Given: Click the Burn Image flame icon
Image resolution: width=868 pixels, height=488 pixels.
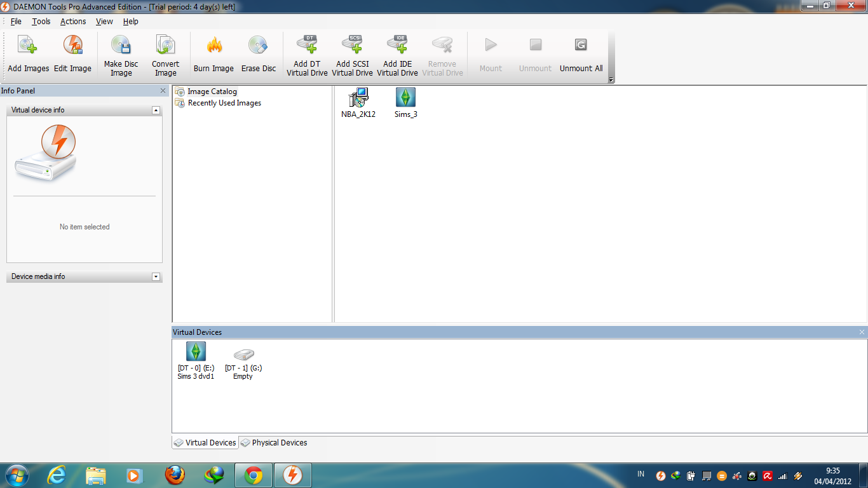Looking at the screenshot, I should click(214, 46).
